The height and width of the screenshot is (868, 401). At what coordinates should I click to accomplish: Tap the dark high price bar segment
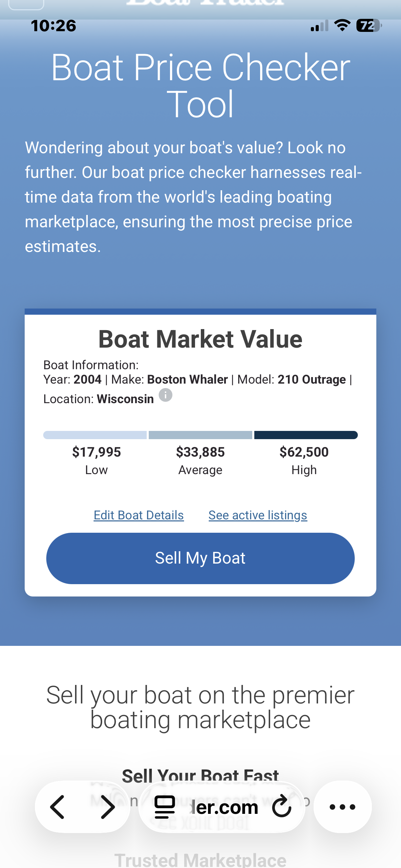point(306,435)
